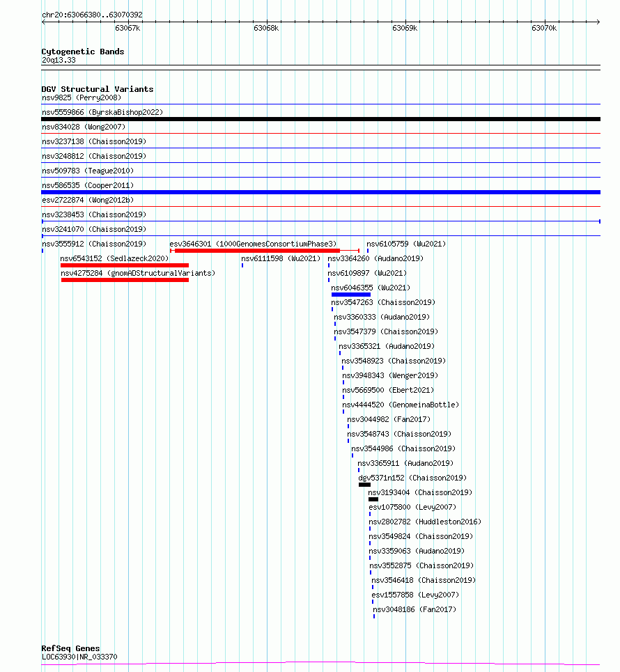This screenshot has width=620, height=672.
Task: Click the nsv9825 (Perry2008) variant label
Action: point(82,97)
